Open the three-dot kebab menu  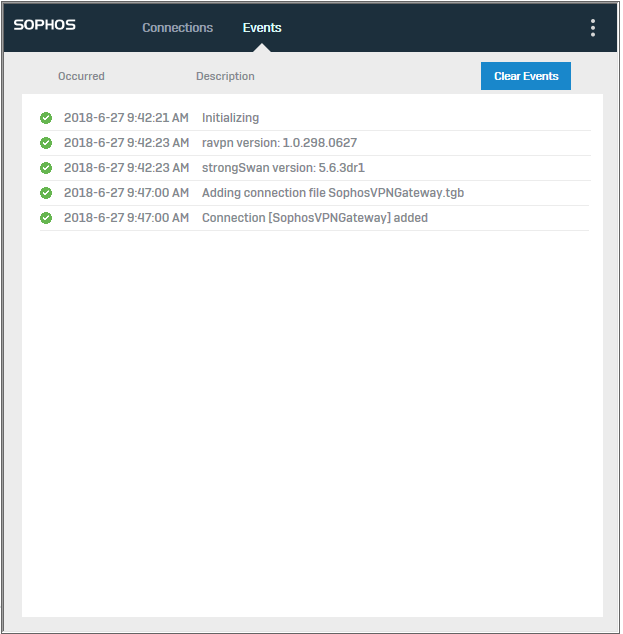click(x=593, y=28)
